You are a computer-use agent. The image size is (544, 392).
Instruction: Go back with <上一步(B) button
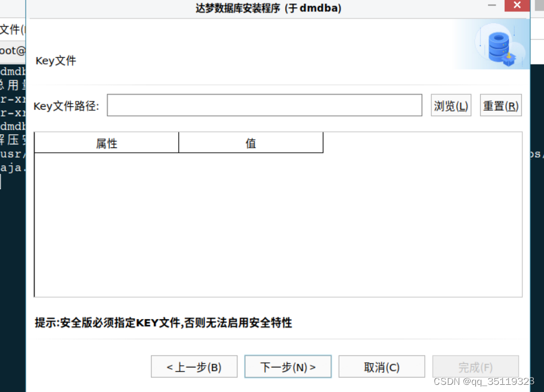[194, 367]
